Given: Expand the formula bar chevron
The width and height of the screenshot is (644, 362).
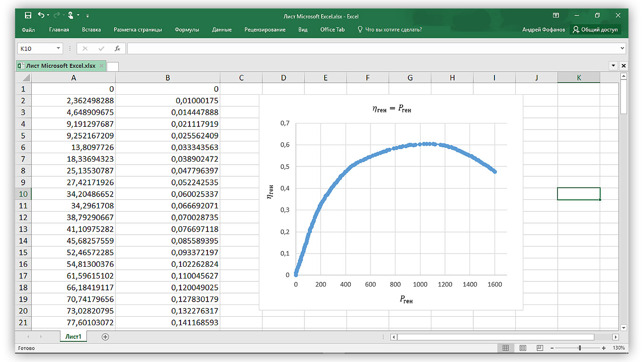Looking at the screenshot, I should (x=622, y=48).
